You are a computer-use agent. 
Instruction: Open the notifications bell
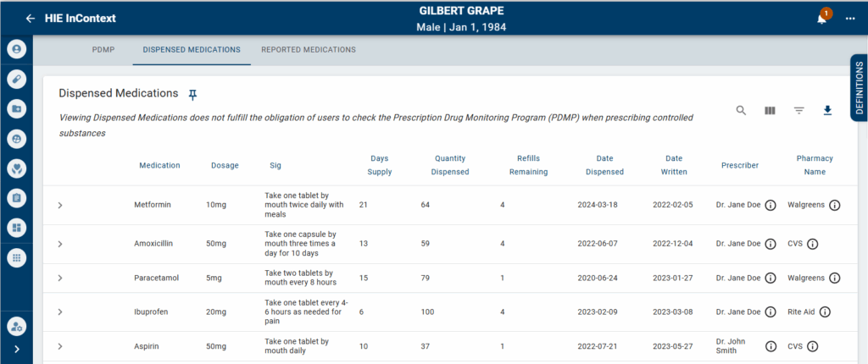(x=821, y=19)
